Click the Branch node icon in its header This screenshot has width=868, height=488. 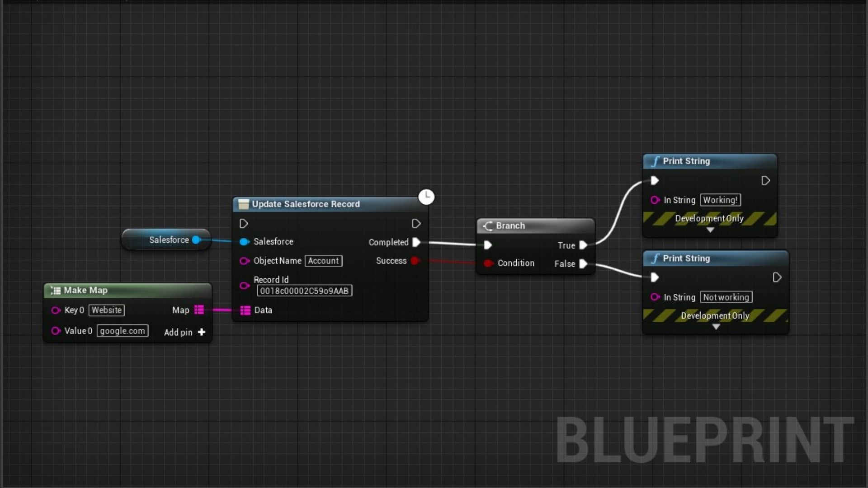click(488, 226)
